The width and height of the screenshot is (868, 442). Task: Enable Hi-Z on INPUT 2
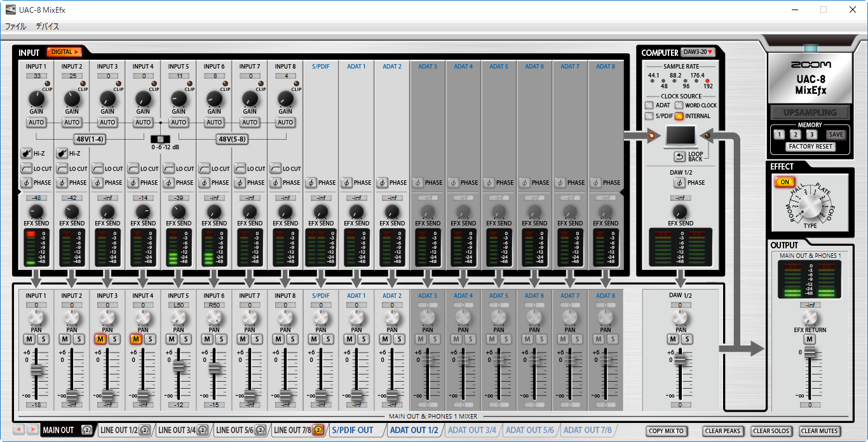click(x=62, y=153)
